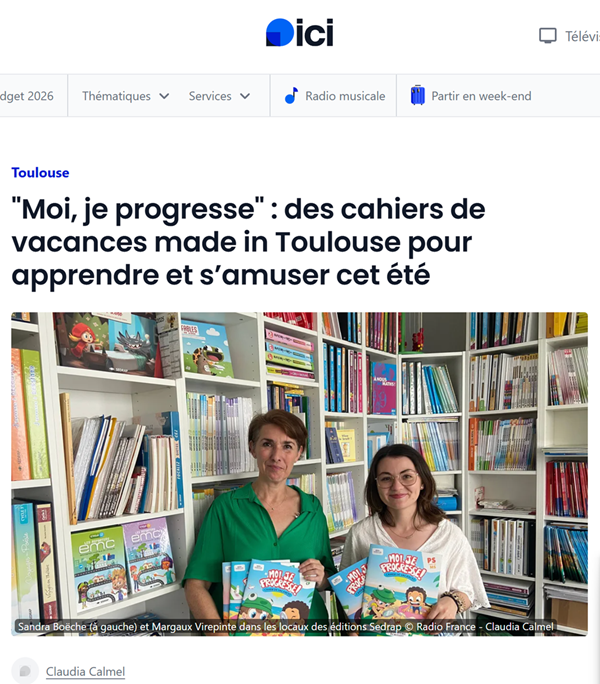Click Claudia Calmel's author avatar icon
The height and width of the screenshot is (684, 600).
[25, 671]
